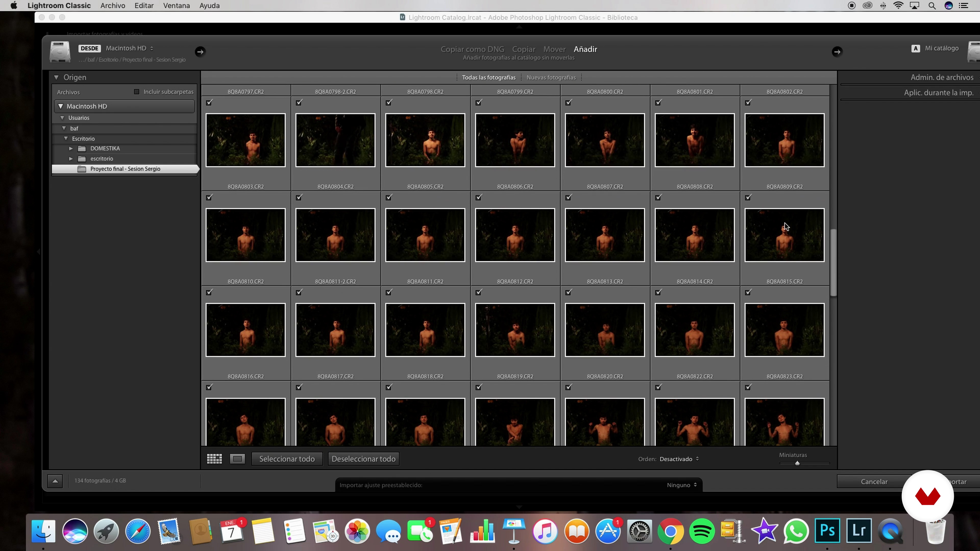Choose Copiar import mode
Image resolution: width=980 pixels, height=551 pixels.
point(523,49)
